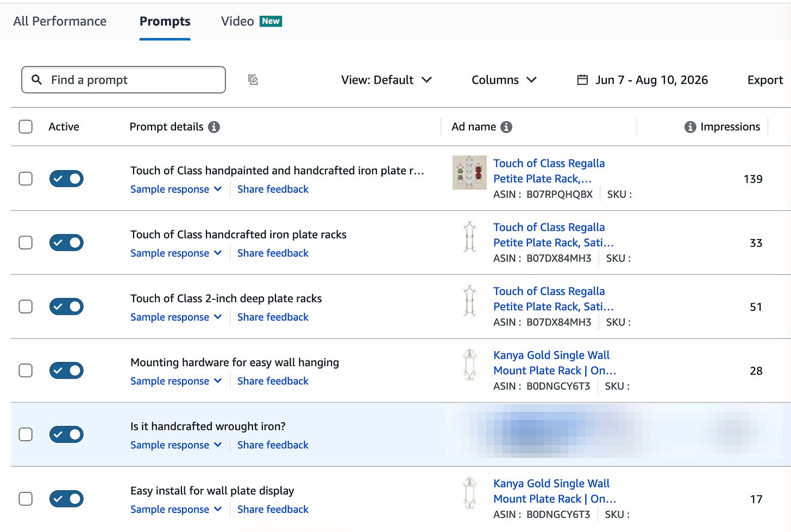Screen dimensions: 791x532
Task: Click the impressions value 17
Action: tap(756, 499)
